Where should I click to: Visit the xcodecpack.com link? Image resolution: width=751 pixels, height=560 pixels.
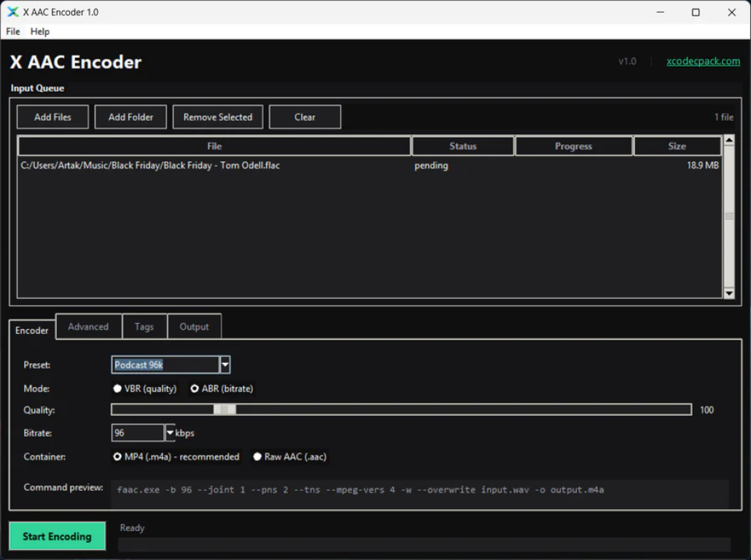click(703, 61)
